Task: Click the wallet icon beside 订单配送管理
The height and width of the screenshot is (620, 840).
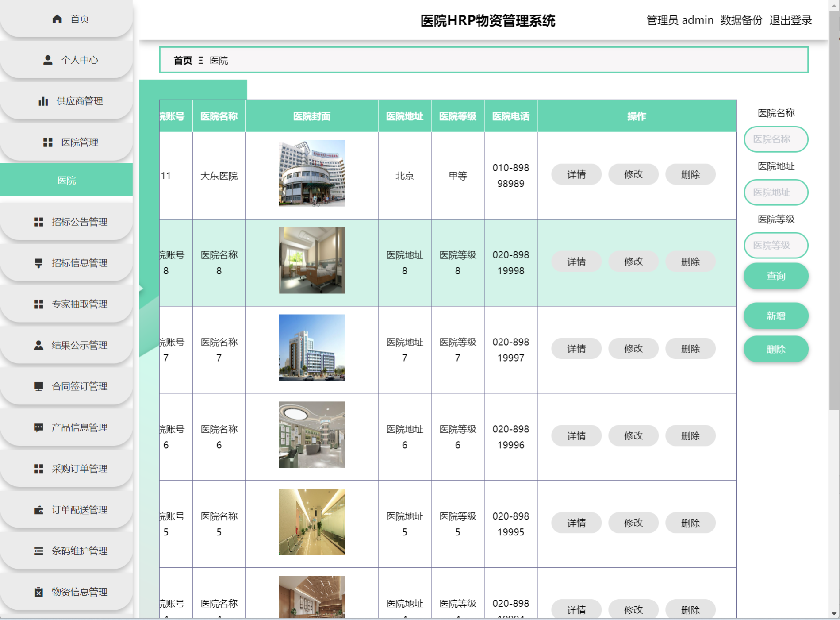Action: coord(38,510)
